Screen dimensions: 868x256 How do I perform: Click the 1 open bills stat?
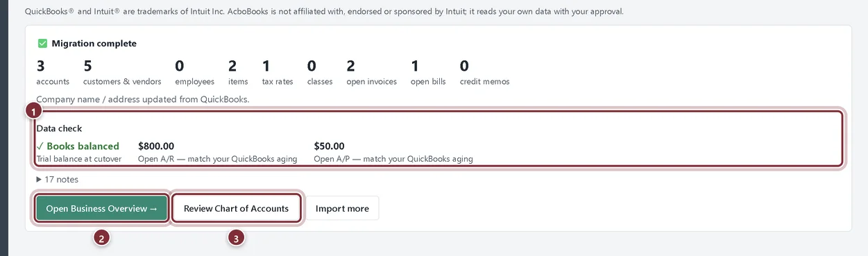428,73
